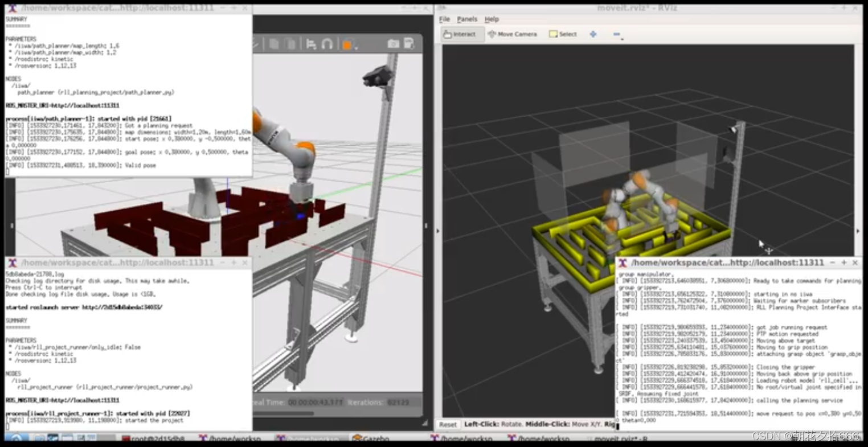This screenshot has height=447, width=868.
Task: Take a screenshot with Gazebo camera icon
Action: point(393,44)
